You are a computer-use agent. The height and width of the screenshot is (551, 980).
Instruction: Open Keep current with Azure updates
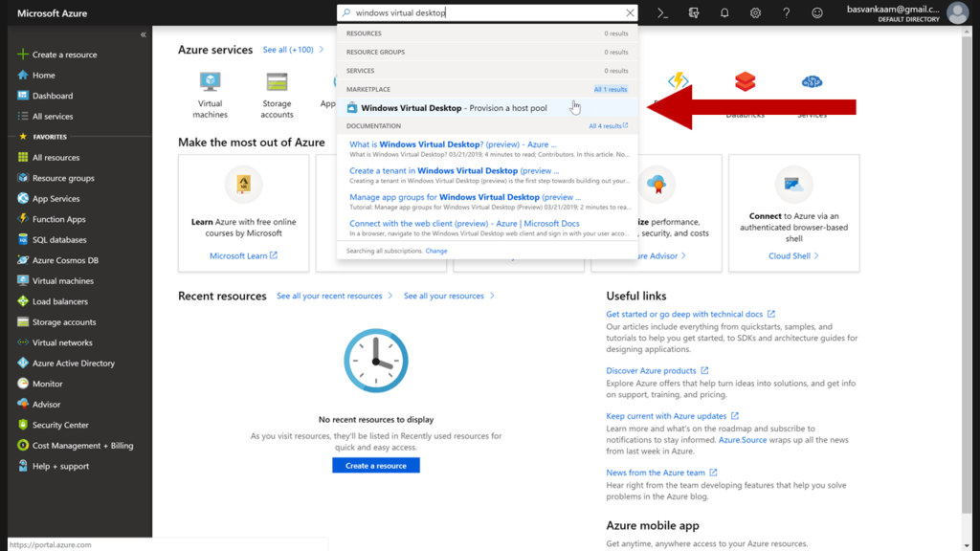[672, 416]
